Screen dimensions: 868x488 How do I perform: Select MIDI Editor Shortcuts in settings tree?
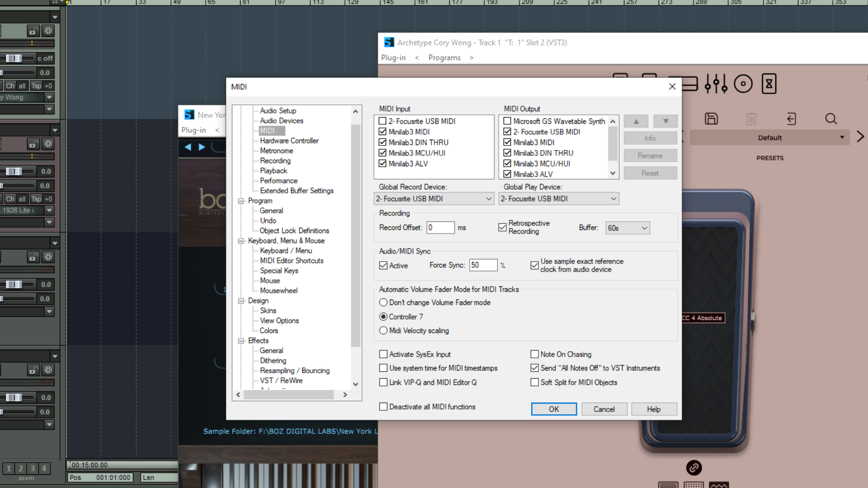pos(292,261)
